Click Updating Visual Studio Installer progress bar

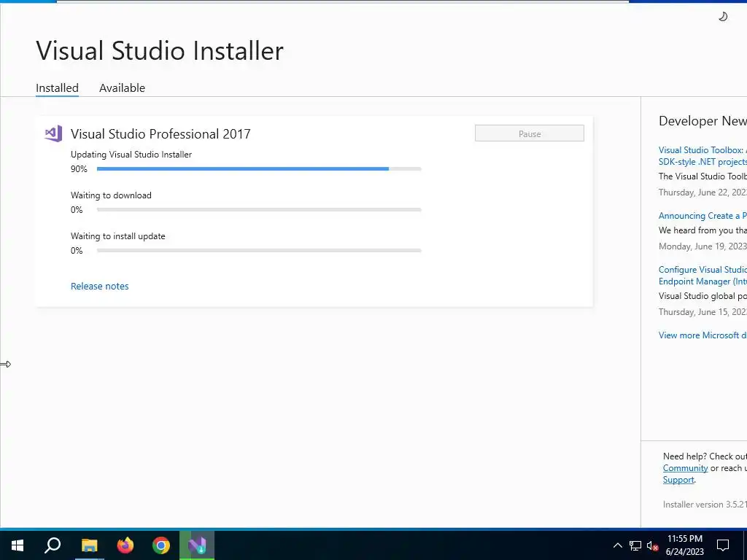[259, 169]
